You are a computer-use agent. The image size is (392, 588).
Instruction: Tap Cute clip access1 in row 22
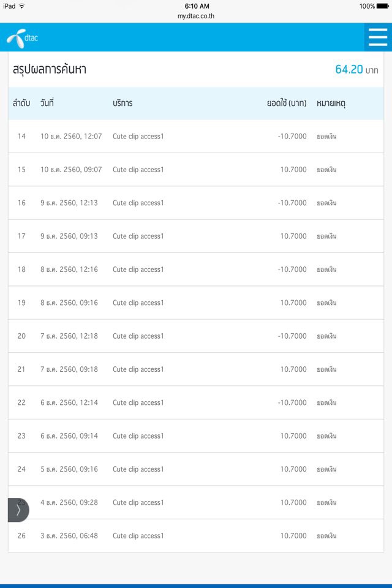click(x=138, y=403)
